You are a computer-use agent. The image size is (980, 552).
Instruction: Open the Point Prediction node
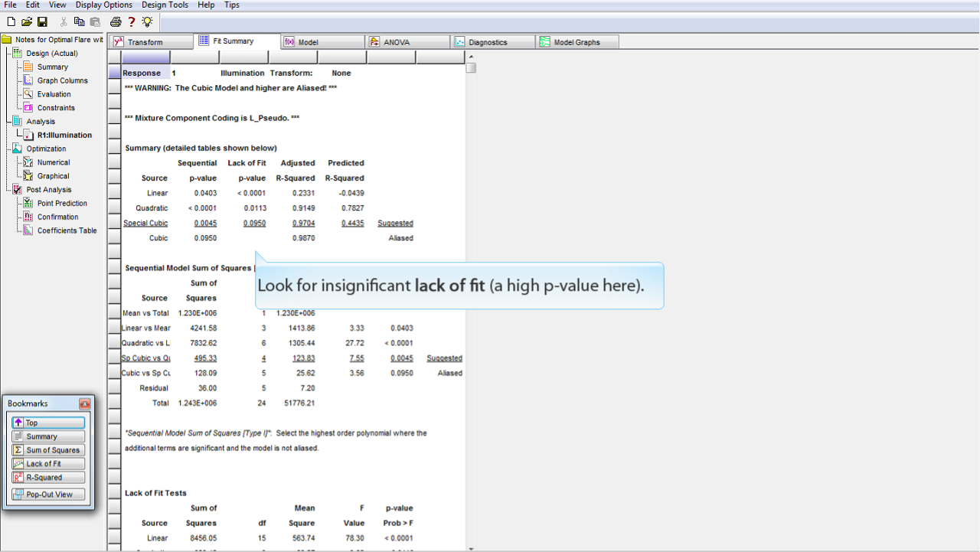point(55,204)
